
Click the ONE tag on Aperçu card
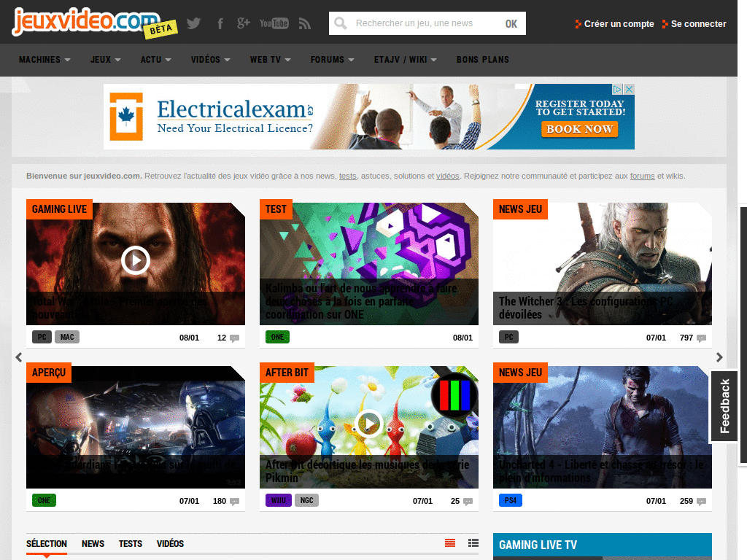(44, 500)
